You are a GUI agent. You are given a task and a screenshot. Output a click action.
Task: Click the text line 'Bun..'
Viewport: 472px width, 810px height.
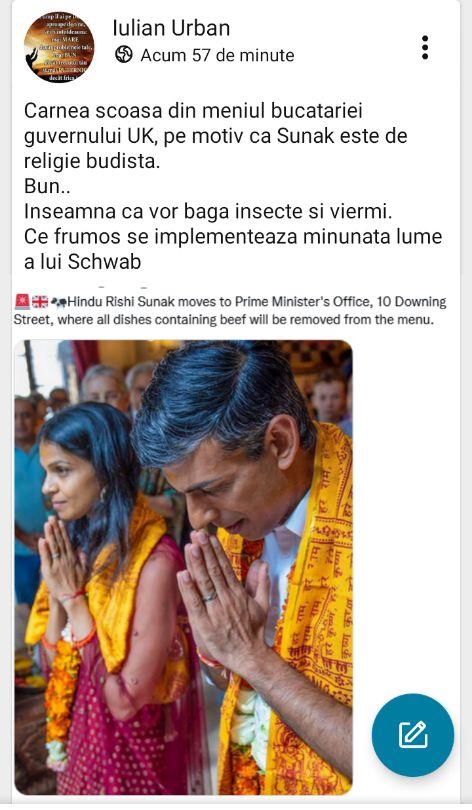pos(48,186)
